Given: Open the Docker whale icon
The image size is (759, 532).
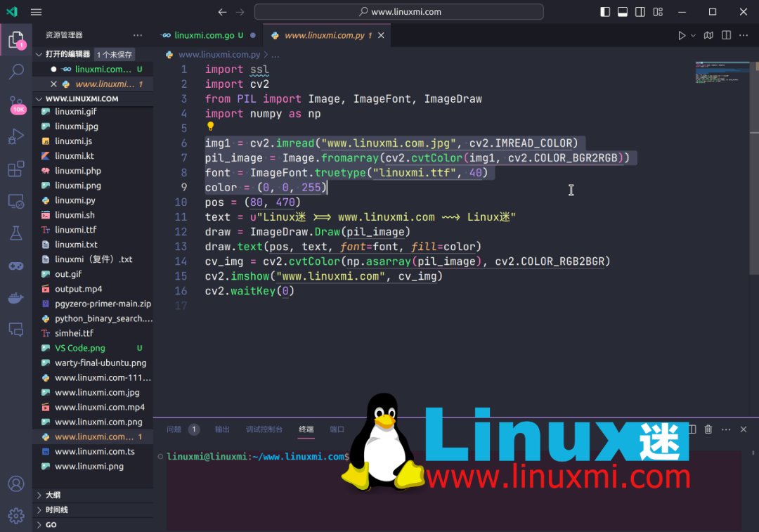Looking at the screenshot, I should (x=16, y=298).
